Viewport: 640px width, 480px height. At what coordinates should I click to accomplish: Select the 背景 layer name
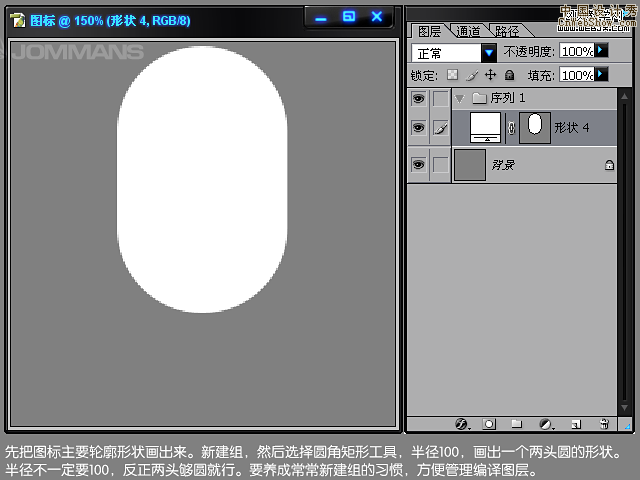tap(503, 165)
